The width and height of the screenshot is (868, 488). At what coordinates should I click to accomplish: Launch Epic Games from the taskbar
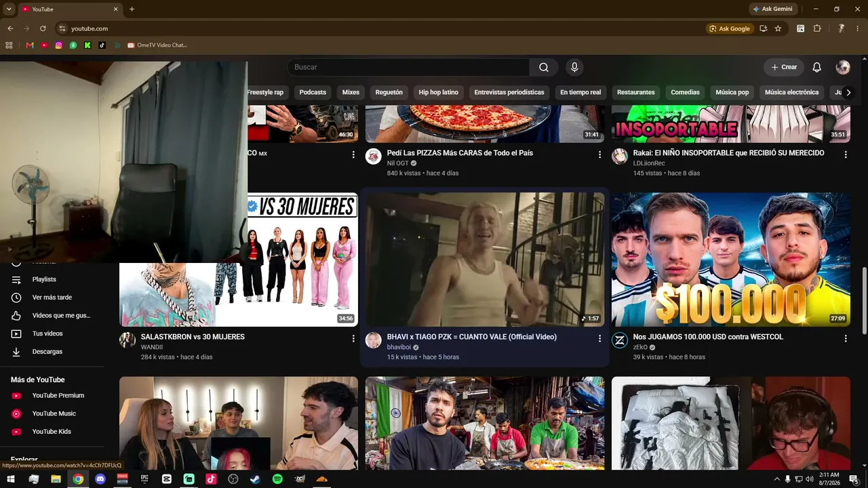144,479
